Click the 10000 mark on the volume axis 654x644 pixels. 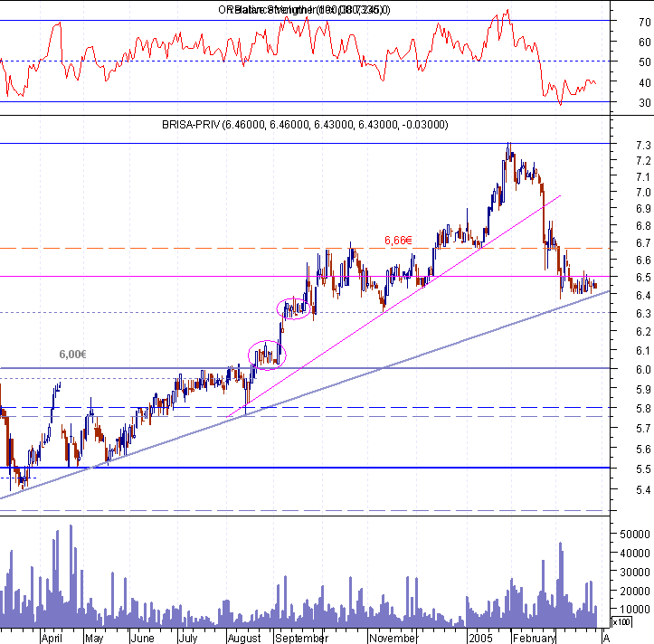click(635, 610)
